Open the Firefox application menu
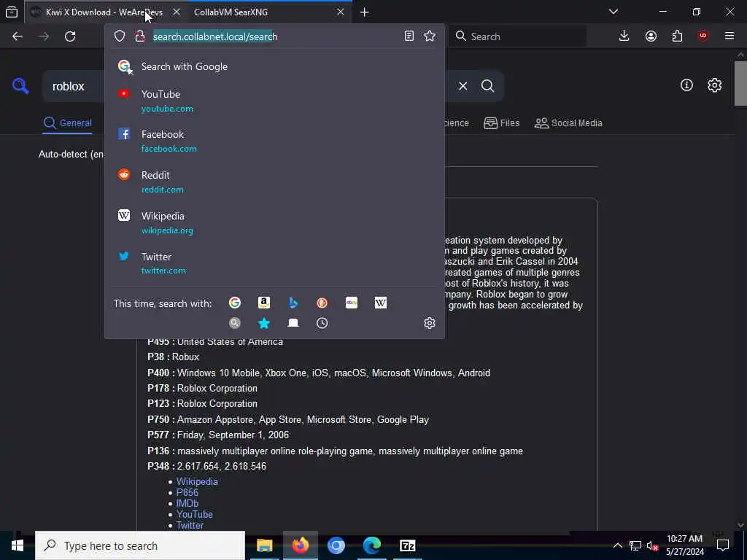This screenshot has height=560, width=747. pos(729,36)
